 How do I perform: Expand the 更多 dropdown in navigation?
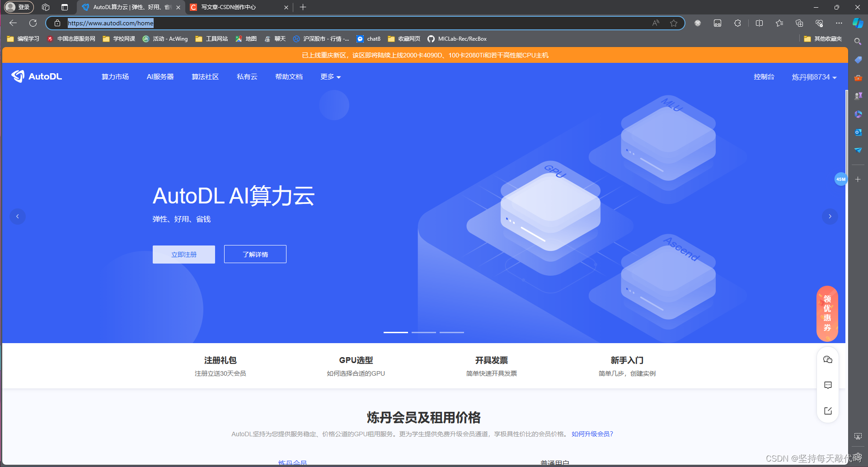pyautogui.click(x=330, y=77)
